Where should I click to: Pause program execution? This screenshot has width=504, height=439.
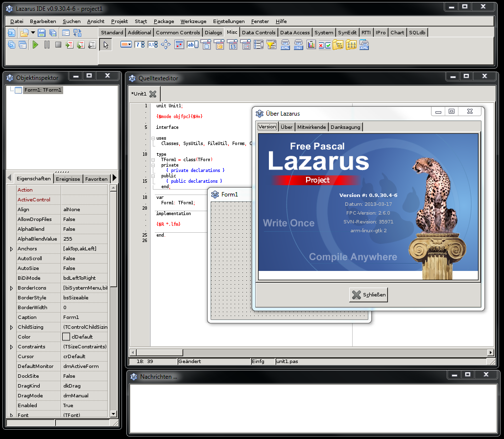point(47,45)
